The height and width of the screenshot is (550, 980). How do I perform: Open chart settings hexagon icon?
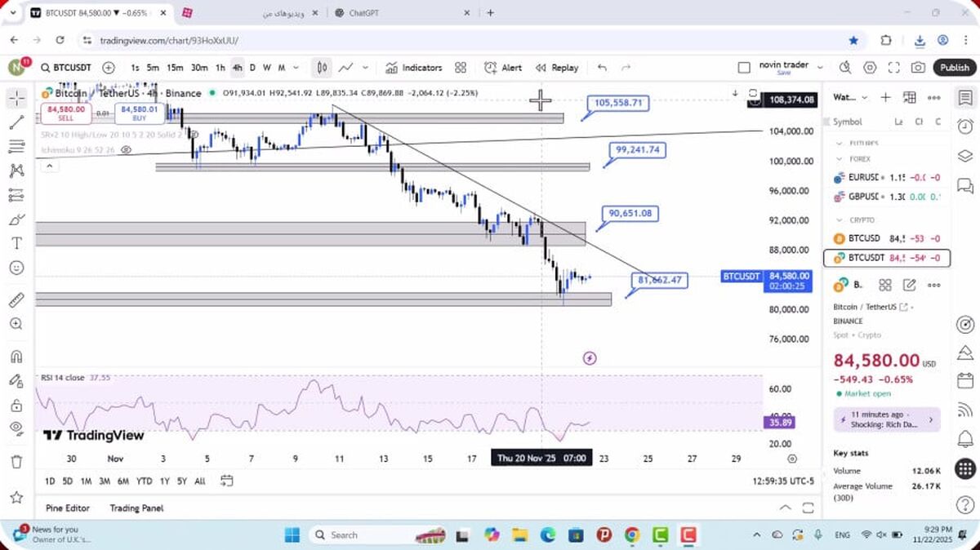(x=870, y=68)
